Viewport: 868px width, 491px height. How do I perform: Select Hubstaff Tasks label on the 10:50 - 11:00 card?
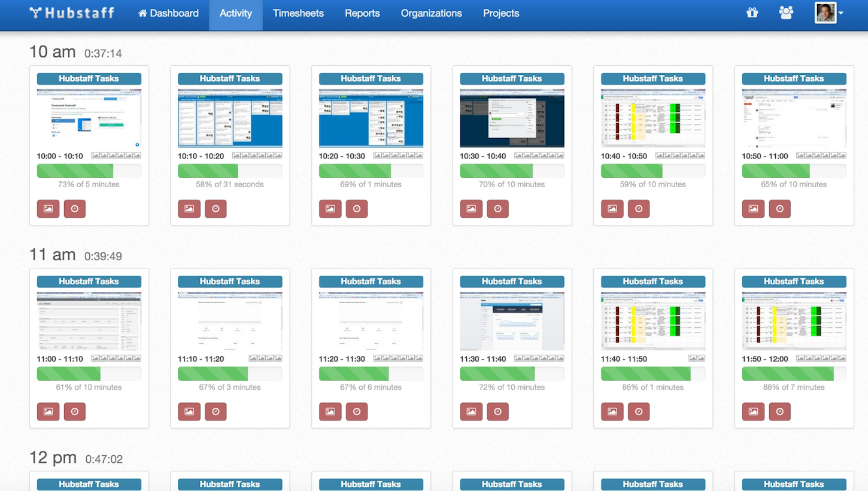point(794,78)
